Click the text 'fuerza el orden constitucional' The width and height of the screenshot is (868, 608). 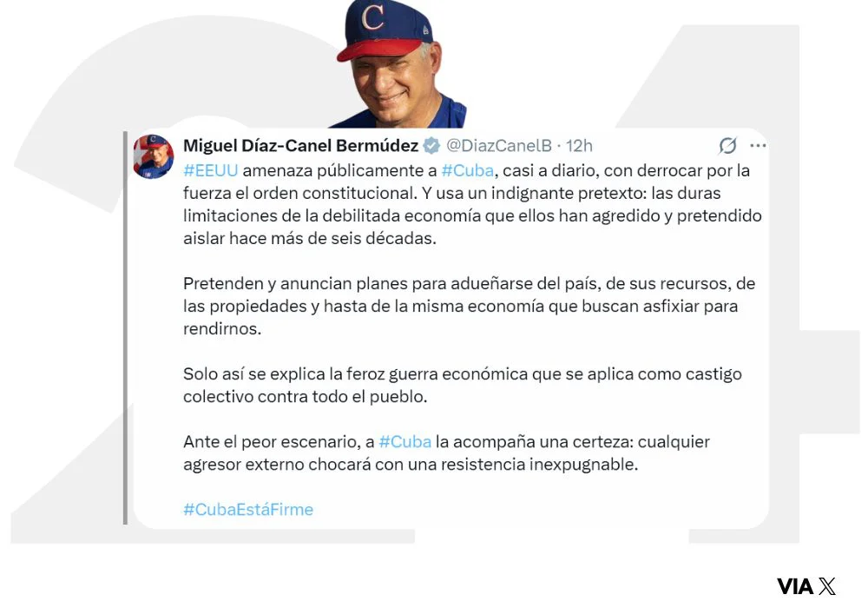click(x=299, y=193)
